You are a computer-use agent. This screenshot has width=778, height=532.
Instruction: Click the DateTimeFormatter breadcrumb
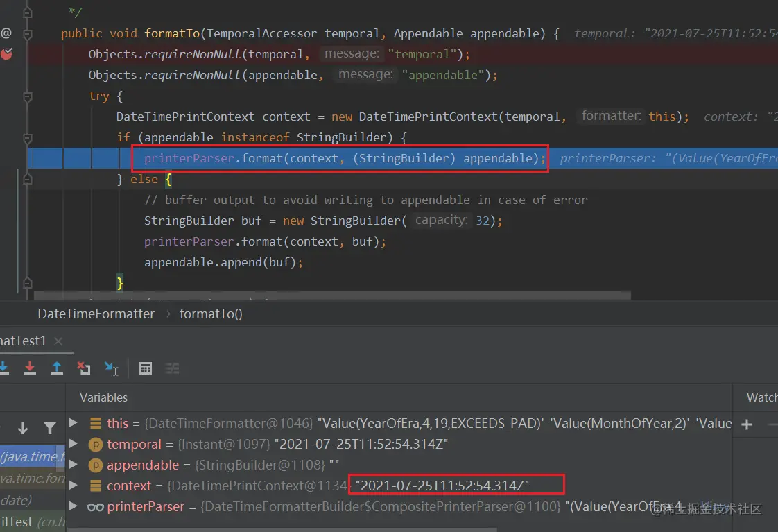[96, 314]
